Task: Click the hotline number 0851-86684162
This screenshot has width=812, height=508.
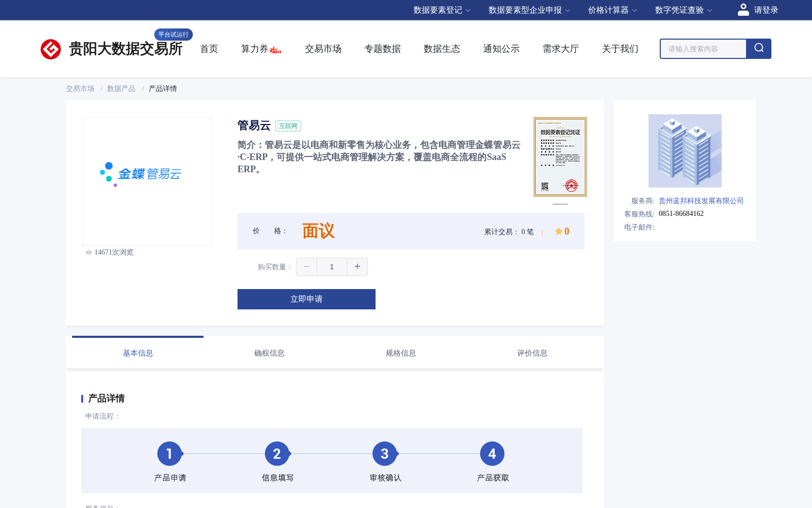Action: click(x=681, y=213)
